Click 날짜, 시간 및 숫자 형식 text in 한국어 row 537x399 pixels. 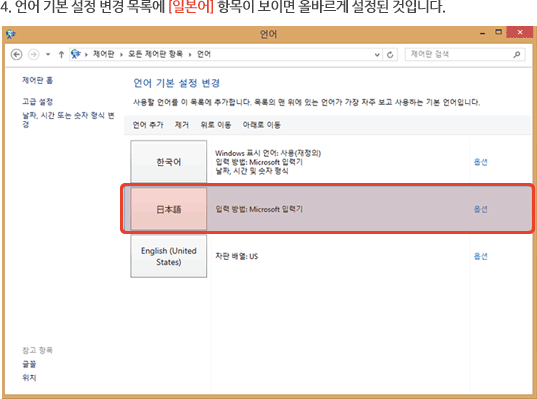point(252,171)
